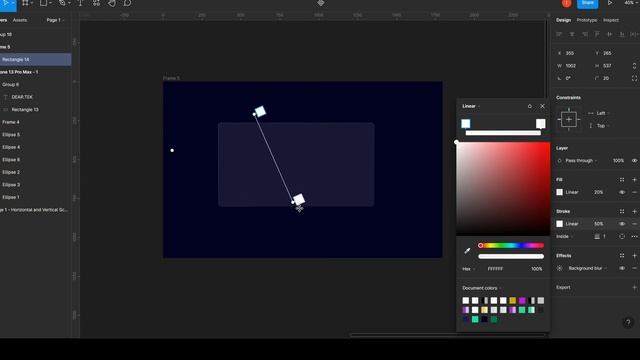Screen dimensions: 640x360
Task: Select Rectangle 14 layer
Action: click(36, 60)
